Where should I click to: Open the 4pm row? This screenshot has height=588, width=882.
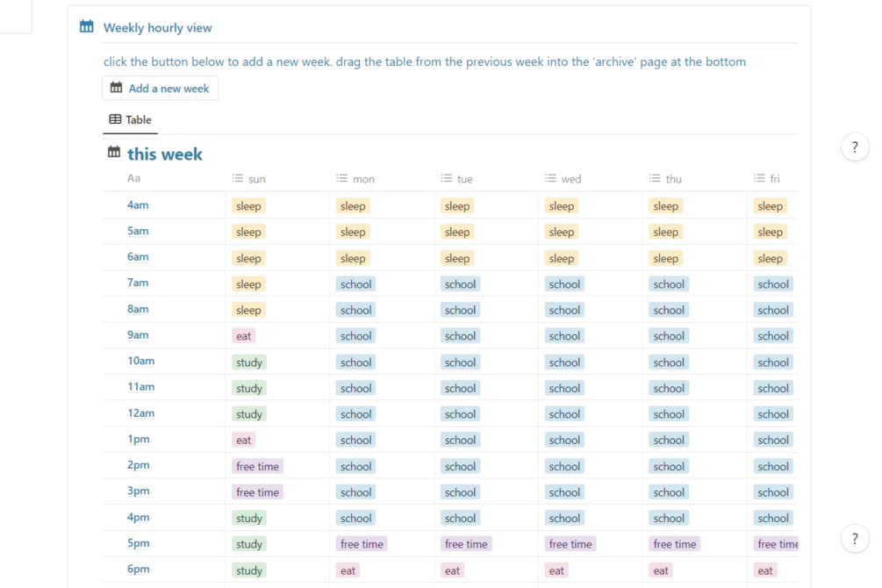pyautogui.click(x=139, y=518)
